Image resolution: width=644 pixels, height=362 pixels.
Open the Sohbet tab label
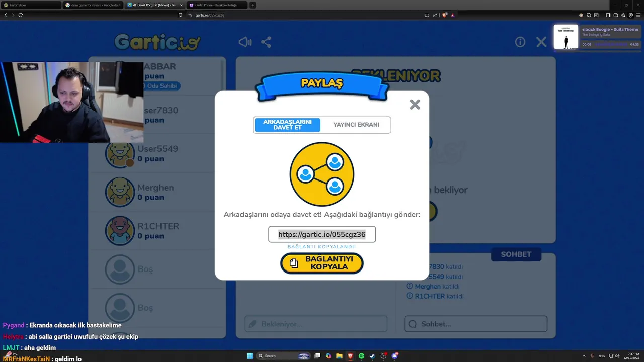516,254
